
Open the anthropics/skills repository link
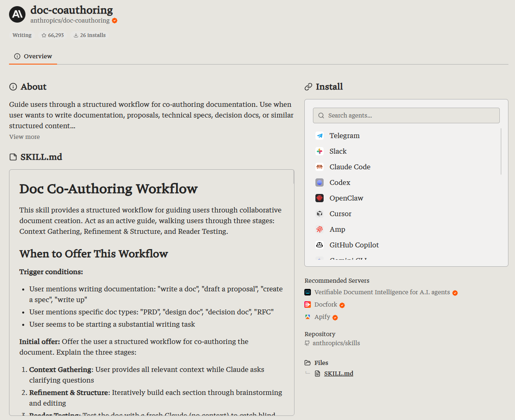click(x=336, y=343)
